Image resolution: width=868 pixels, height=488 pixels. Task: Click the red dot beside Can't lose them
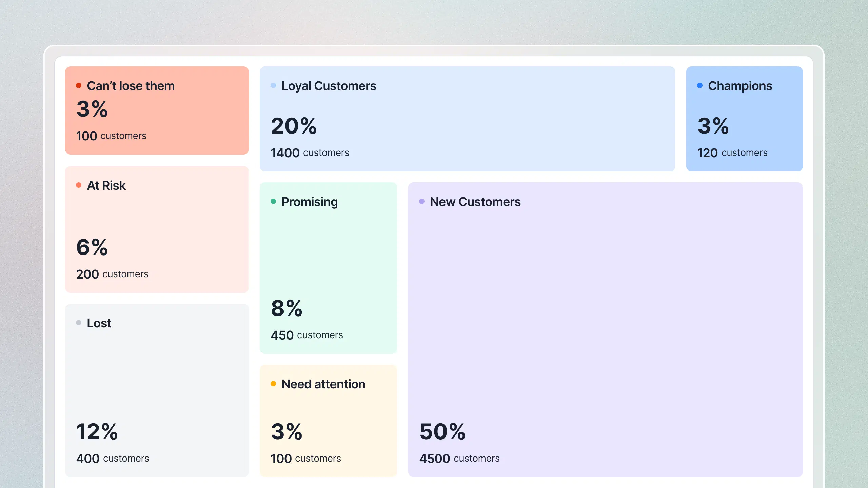[x=79, y=85]
